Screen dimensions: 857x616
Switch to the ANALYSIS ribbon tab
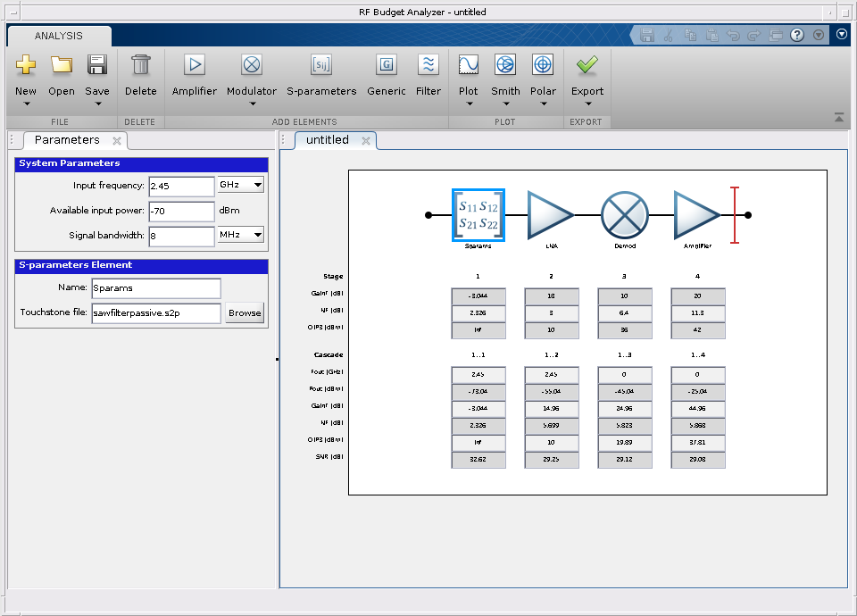click(59, 36)
